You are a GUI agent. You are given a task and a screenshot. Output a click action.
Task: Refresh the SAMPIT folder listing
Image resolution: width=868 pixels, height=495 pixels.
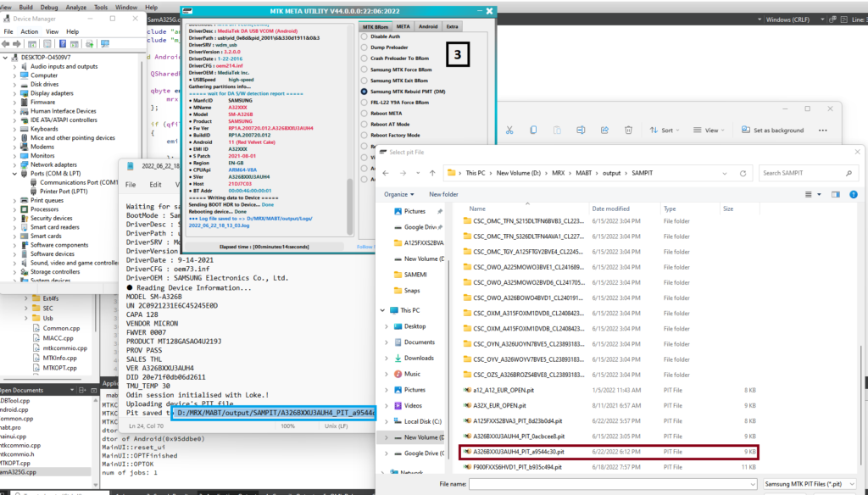pos(743,173)
